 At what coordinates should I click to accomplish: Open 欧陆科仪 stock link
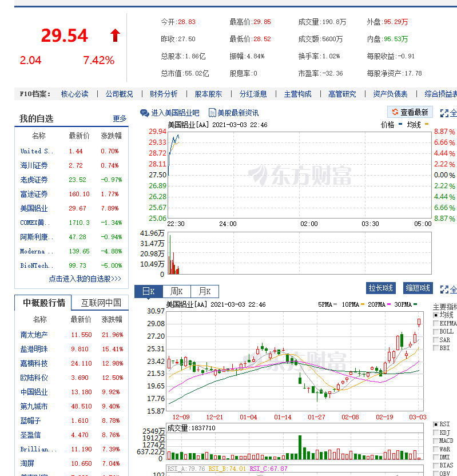pos(34,378)
